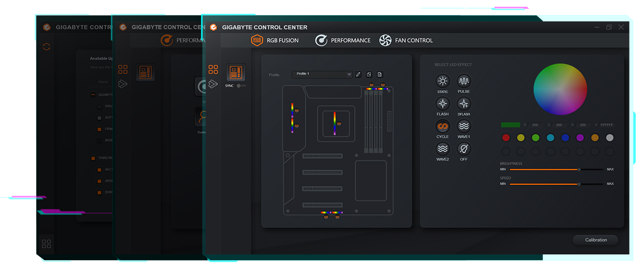Open the RGB Fusion tab
The height and width of the screenshot is (270, 644).
275,40
